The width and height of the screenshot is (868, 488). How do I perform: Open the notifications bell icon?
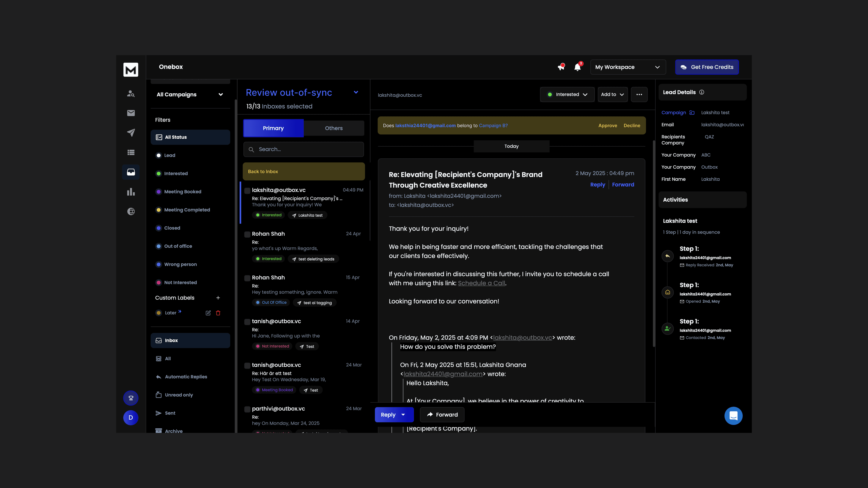click(x=578, y=67)
